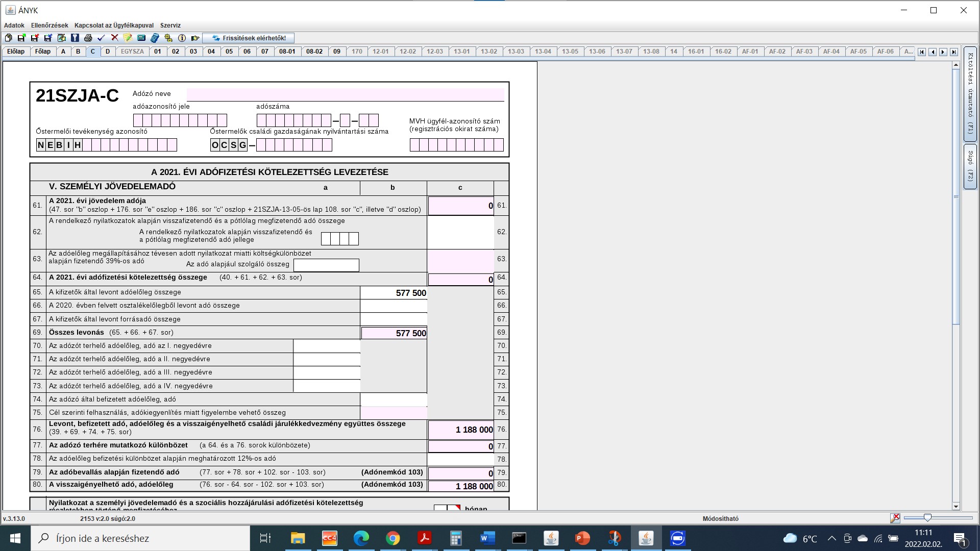Image resolution: width=980 pixels, height=551 pixels.
Task: Click the yellow note pencil icon
Action: click(x=128, y=38)
